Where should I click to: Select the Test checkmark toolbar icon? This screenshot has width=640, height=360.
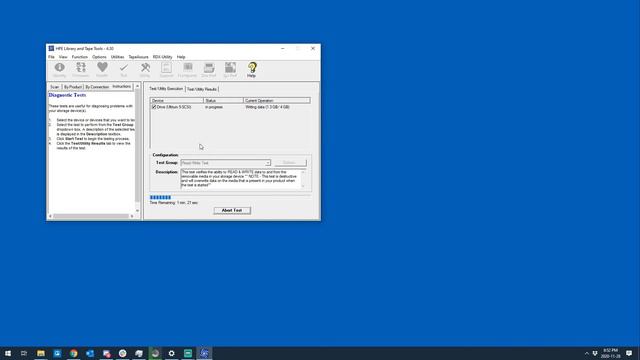[x=124, y=69]
